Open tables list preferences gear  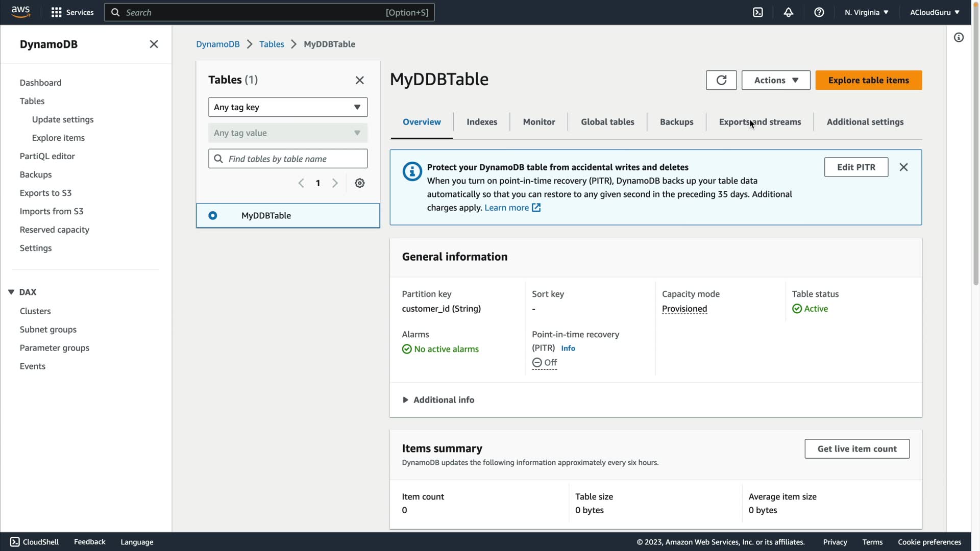point(360,183)
